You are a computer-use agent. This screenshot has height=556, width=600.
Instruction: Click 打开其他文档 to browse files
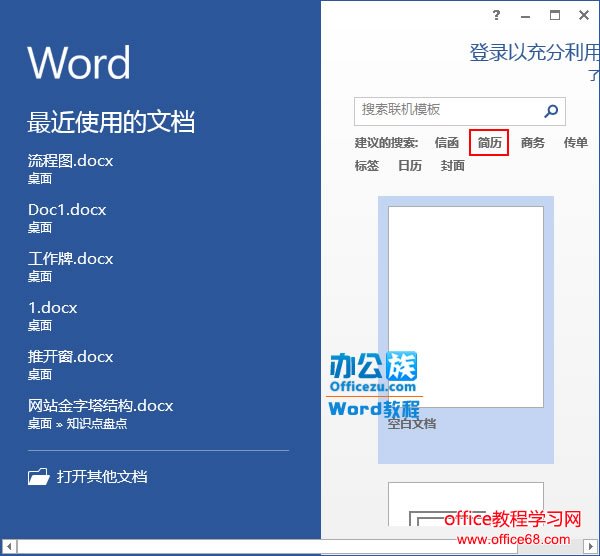[102, 477]
